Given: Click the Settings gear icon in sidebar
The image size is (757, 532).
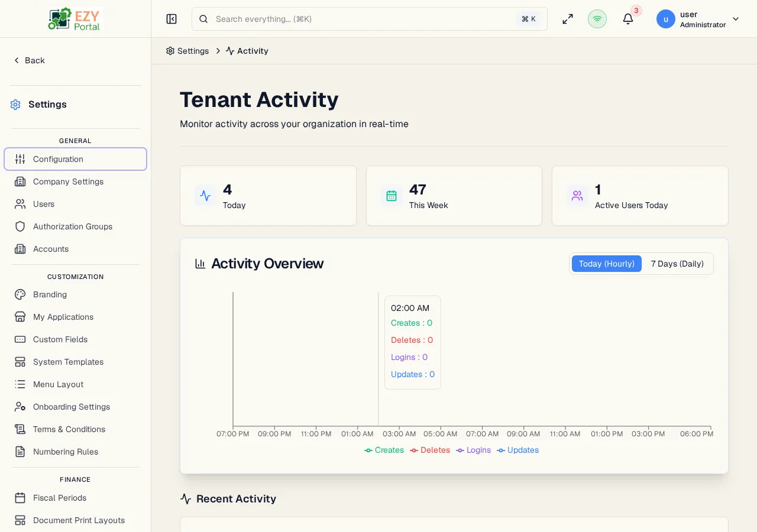Looking at the screenshot, I should coord(15,105).
